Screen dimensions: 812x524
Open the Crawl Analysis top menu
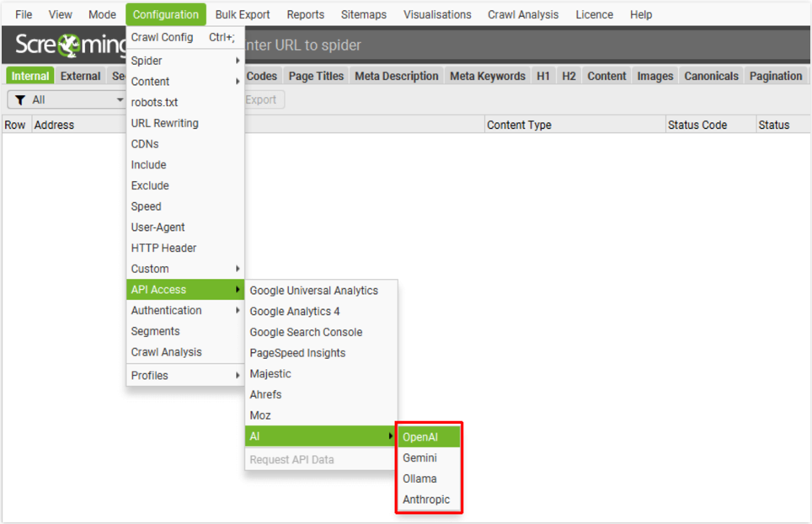(523, 14)
